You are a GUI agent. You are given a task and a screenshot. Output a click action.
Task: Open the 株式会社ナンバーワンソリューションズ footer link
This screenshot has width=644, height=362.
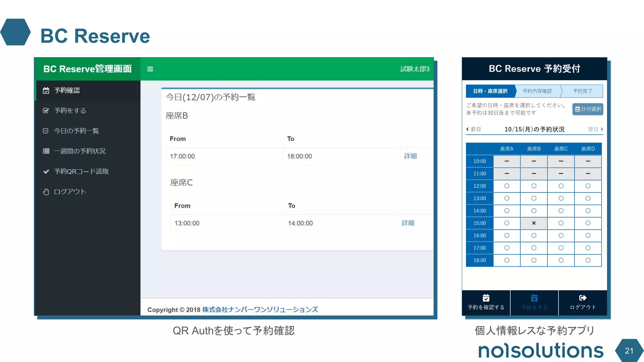click(x=260, y=309)
